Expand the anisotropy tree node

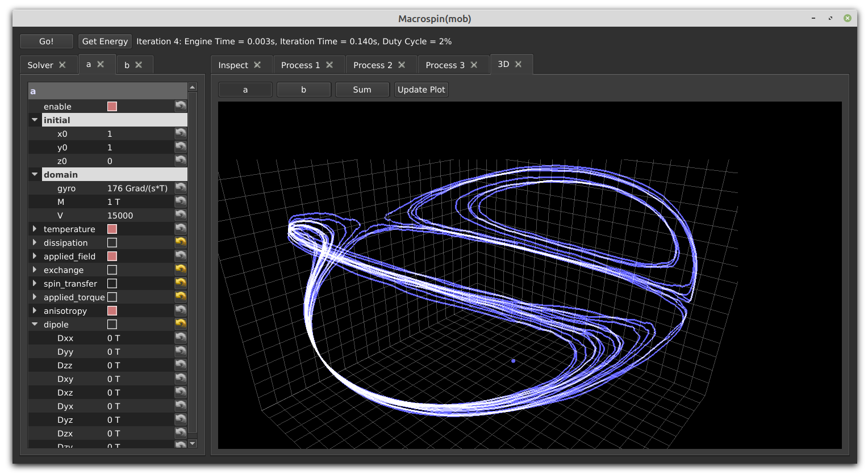point(35,310)
